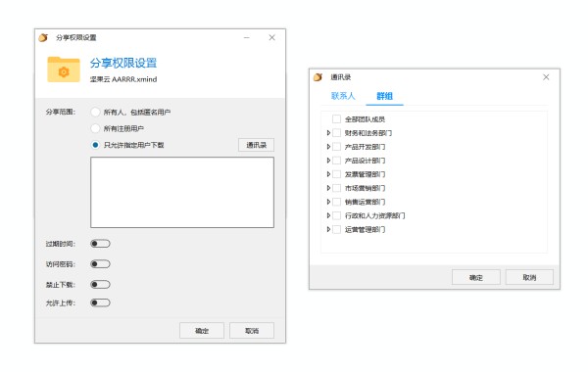Screen dimensions: 588x372
Task: Click the 分享范围: label
Action: point(61,112)
